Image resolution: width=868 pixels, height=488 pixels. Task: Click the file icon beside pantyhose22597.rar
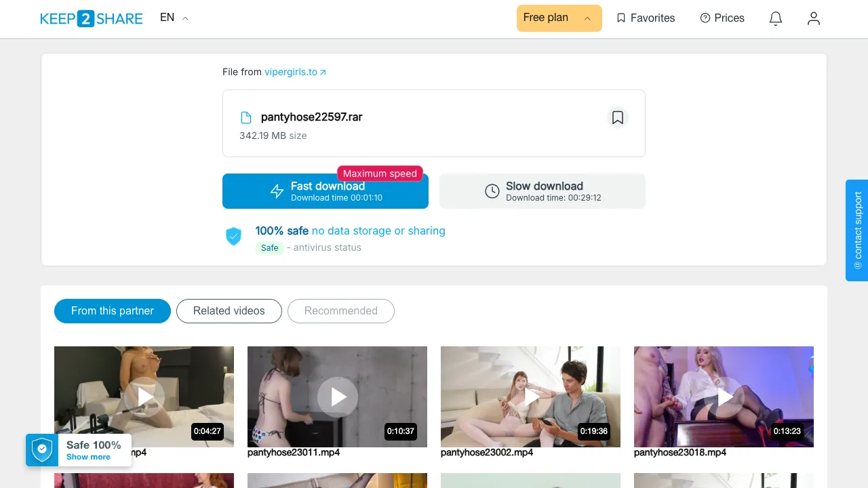coord(246,117)
